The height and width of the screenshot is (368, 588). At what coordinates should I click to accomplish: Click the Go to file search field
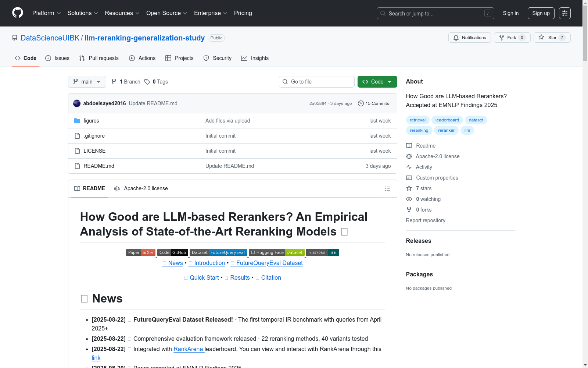point(317,82)
